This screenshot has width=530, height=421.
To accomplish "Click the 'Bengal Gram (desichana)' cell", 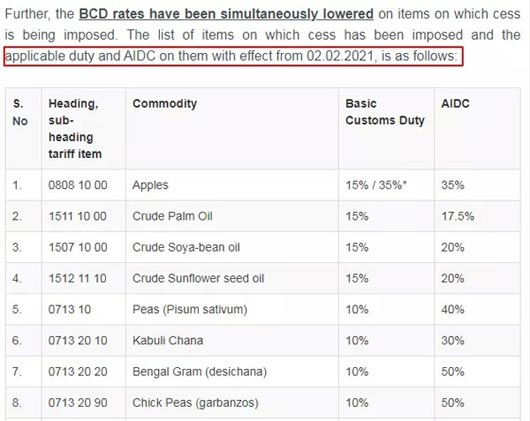I will 199,372.
